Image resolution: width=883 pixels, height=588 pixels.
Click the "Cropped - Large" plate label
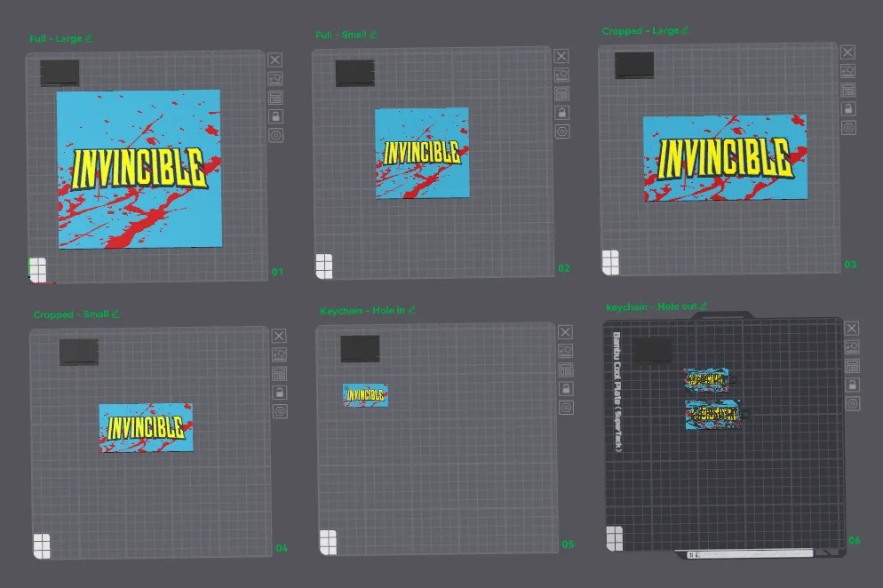pyautogui.click(x=640, y=31)
